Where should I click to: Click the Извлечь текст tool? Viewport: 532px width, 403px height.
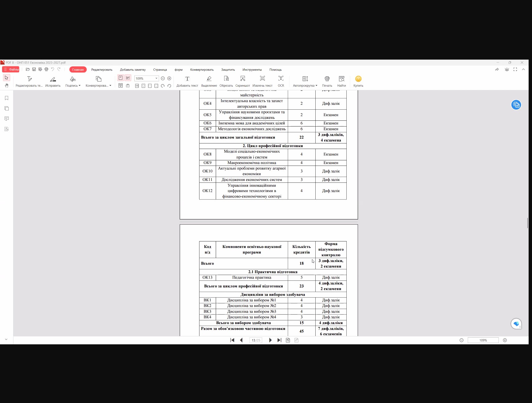click(262, 82)
